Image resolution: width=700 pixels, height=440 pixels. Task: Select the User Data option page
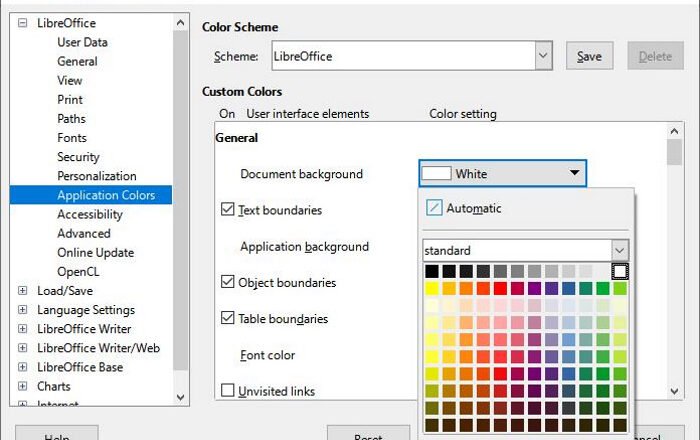[x=83, y=42]
